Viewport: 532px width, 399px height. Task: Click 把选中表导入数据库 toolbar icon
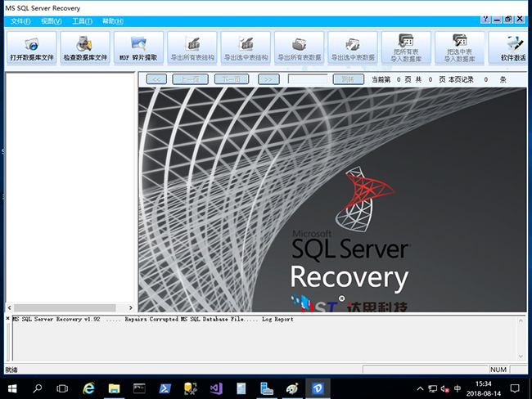point(459,48)
